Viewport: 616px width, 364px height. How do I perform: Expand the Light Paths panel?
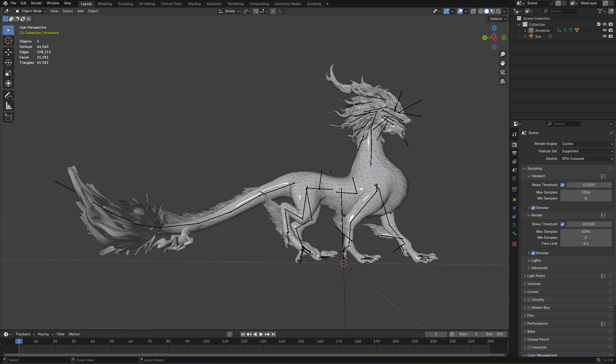click(536, 276)
